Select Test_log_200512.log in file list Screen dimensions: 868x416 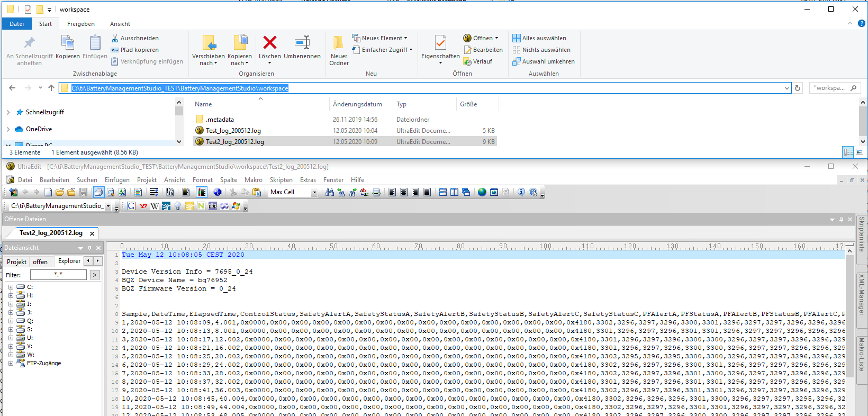(x=233, y=131)
